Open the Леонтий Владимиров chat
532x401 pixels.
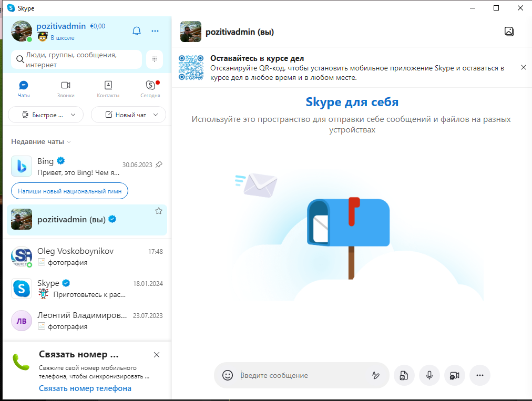[87, 321]
